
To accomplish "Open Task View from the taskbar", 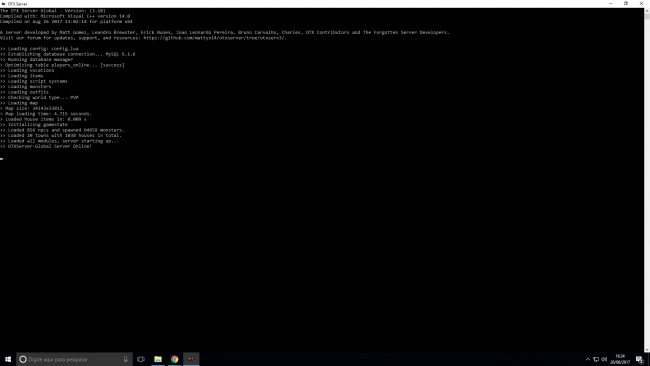I will coord(141,359).
